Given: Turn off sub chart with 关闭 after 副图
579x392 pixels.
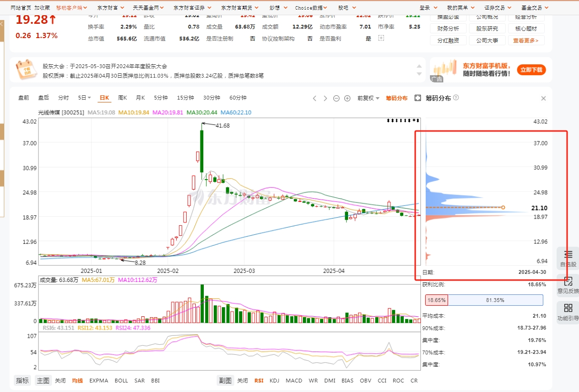Looking at the screenshot, I should pyautogui.click(x=242, y=381).
